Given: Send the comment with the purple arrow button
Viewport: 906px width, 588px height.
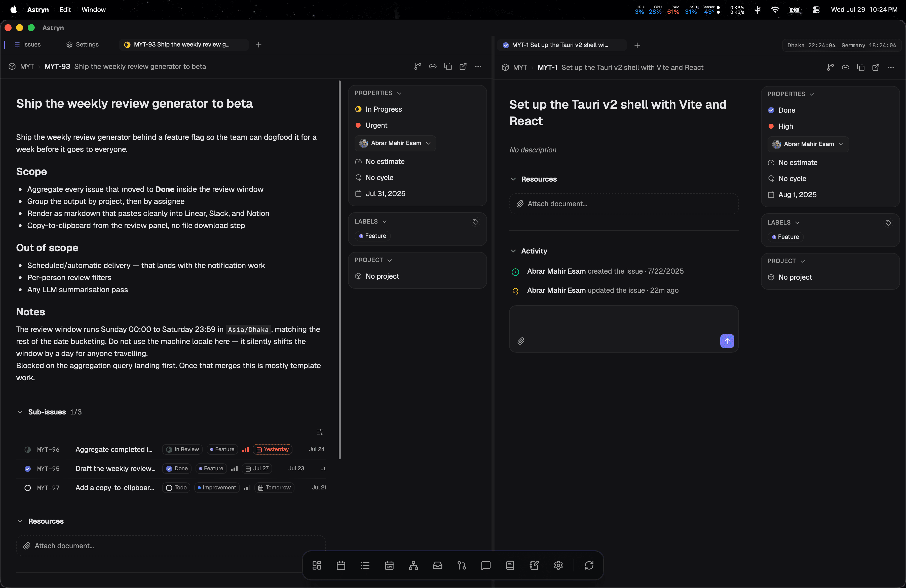Looking at the screenshot, I should [x=727, y=341].
